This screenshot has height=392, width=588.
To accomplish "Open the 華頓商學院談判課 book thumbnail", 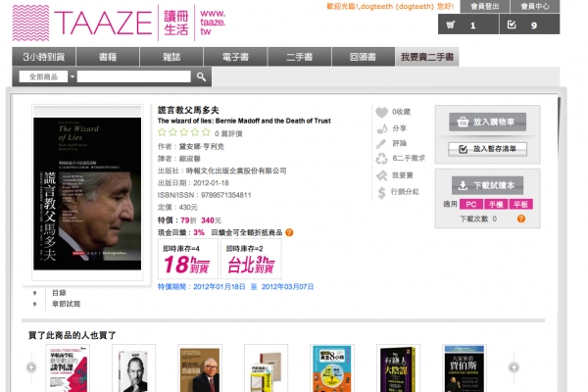I will [68, 368].
